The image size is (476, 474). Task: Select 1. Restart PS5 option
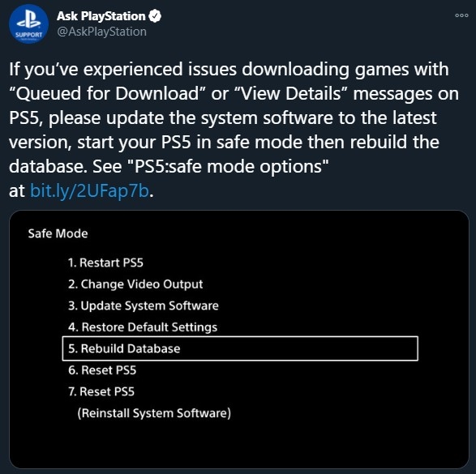point(105,263)
